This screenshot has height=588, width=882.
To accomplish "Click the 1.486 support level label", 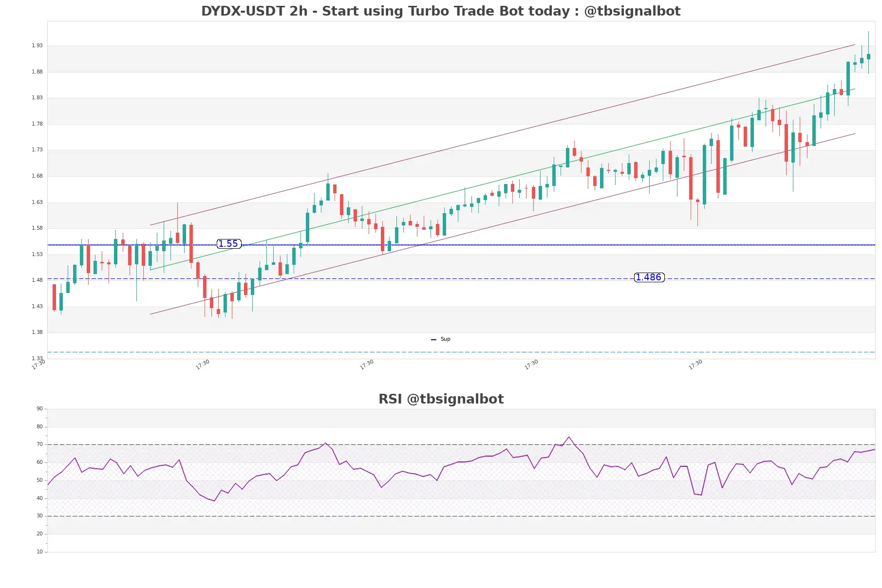I will pyautogui.click(x=649, y=277).
